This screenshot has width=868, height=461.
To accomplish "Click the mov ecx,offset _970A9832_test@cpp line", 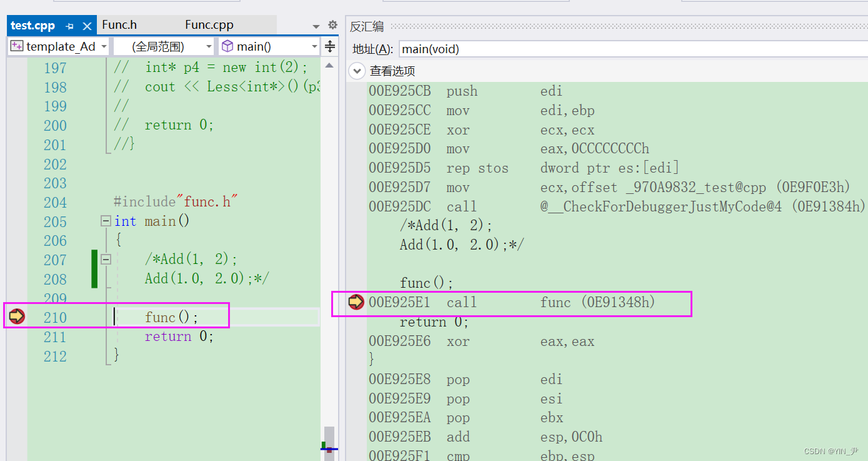I will [609, 188].
